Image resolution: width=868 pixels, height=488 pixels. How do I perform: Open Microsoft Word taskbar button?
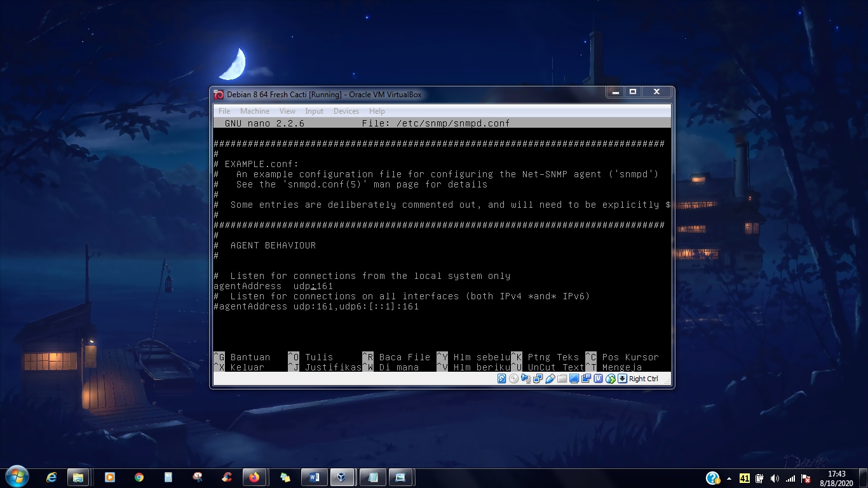tap(313, 477)
